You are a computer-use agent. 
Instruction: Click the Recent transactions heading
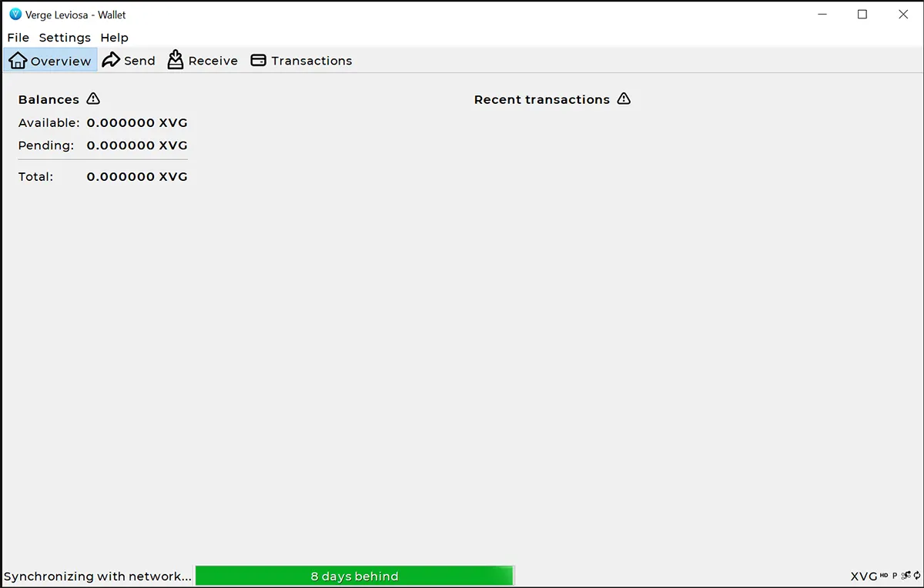[x=542, y=99]
